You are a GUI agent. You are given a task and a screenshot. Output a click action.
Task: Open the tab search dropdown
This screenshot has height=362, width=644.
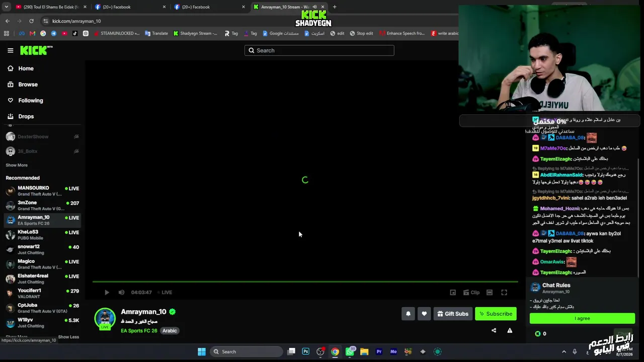tap(6, 7)
